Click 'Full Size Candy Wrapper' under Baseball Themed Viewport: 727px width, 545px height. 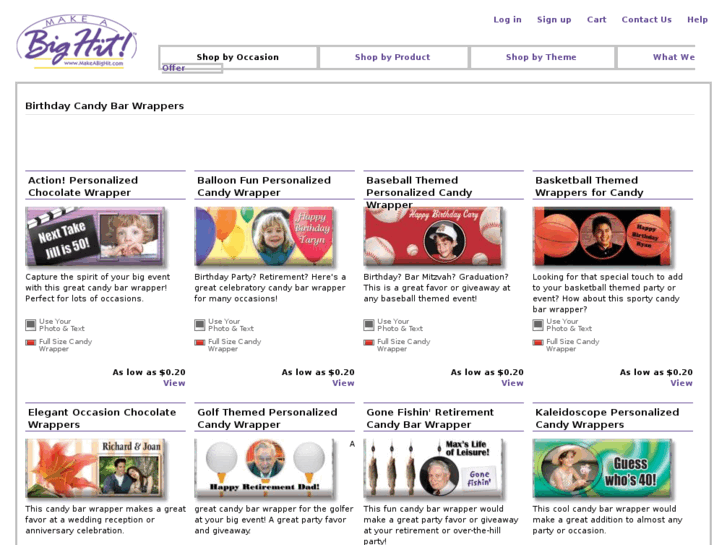pos(403,345)
